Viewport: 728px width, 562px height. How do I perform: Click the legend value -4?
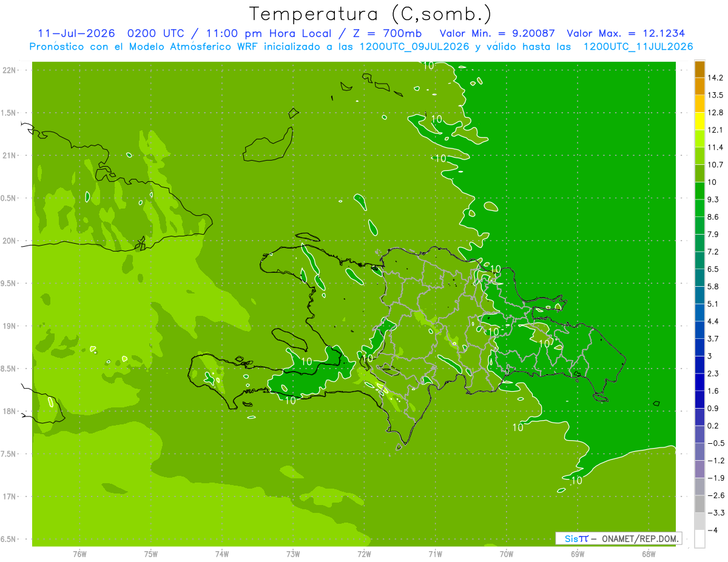point(713,530)
